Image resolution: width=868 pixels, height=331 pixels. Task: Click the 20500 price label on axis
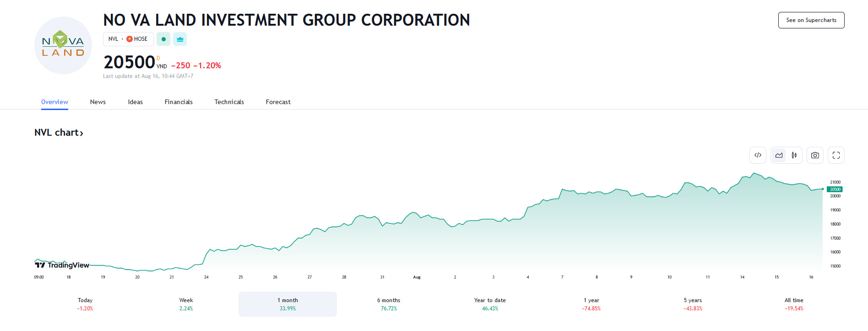click(x=835, y=189)
